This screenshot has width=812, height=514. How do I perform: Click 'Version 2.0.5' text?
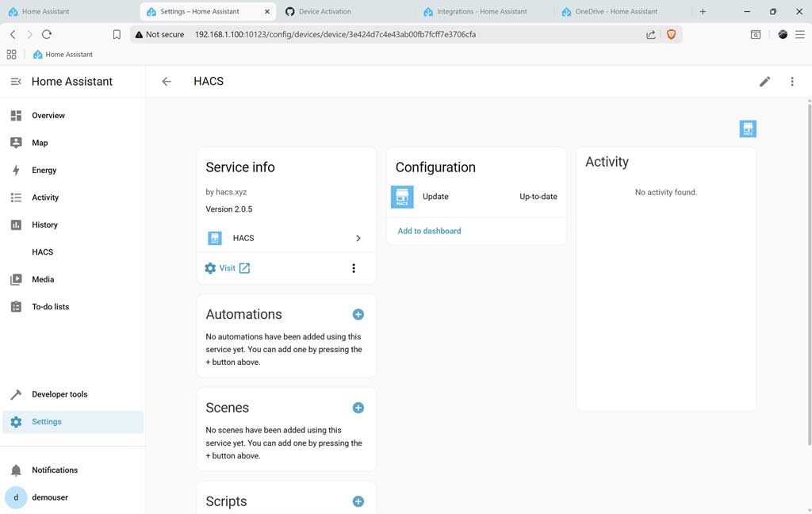coord(229,209)
